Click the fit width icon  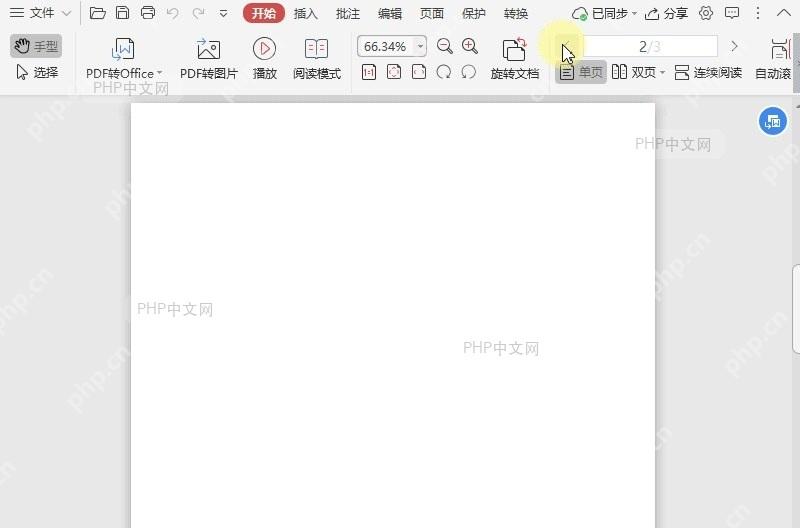click(x=419, y=72)
